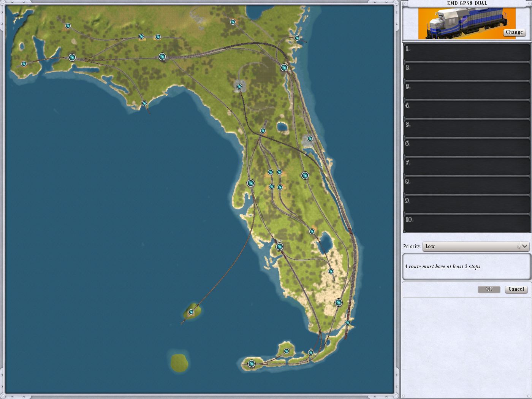Pick the large station near the southeast coast

click(x=338, y=302)
